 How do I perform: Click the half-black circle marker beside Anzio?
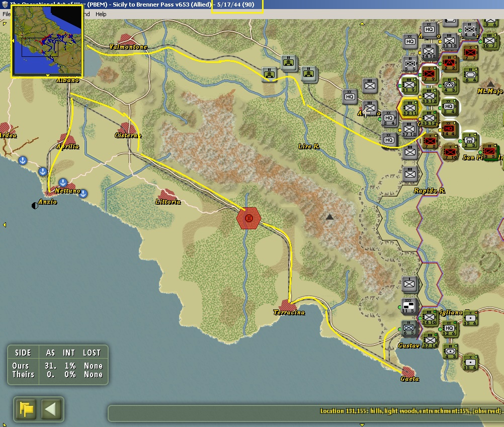(x=35, y=206)
